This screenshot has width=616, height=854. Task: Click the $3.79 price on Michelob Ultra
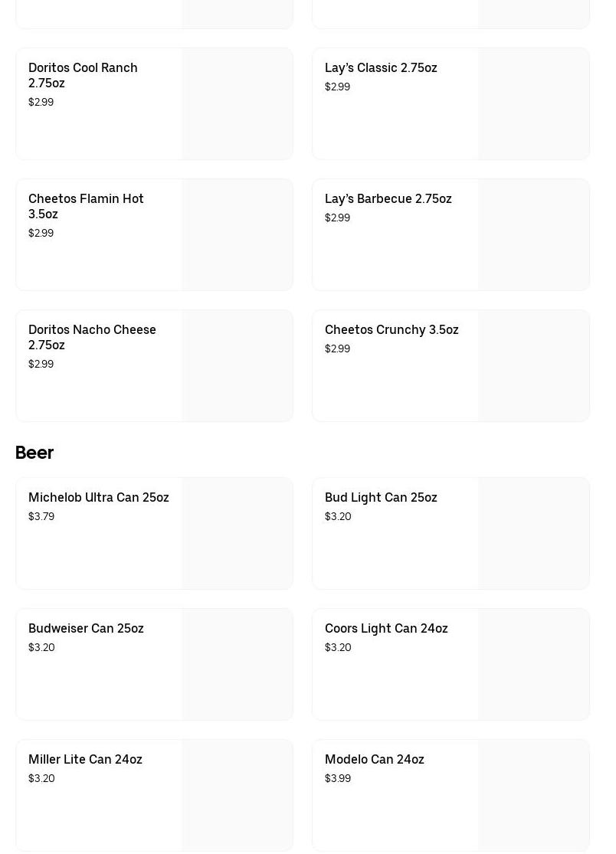coord(41,517)
